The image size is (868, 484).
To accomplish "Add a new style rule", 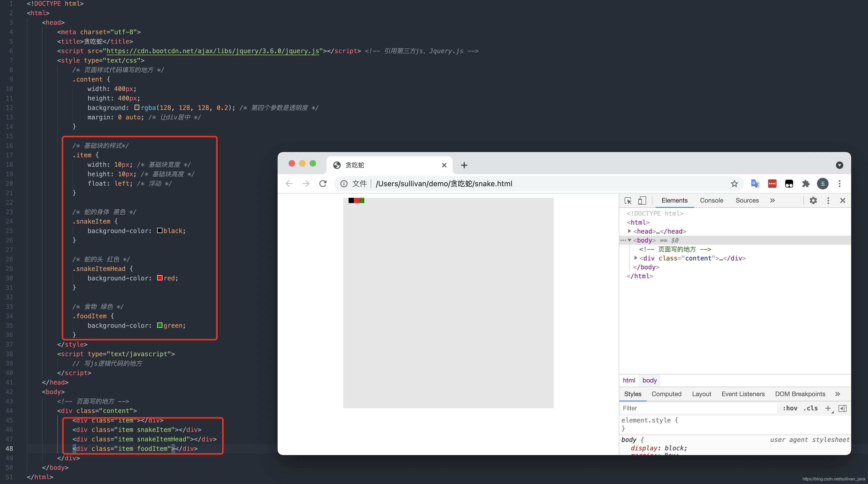I will [x=828, y=408].
